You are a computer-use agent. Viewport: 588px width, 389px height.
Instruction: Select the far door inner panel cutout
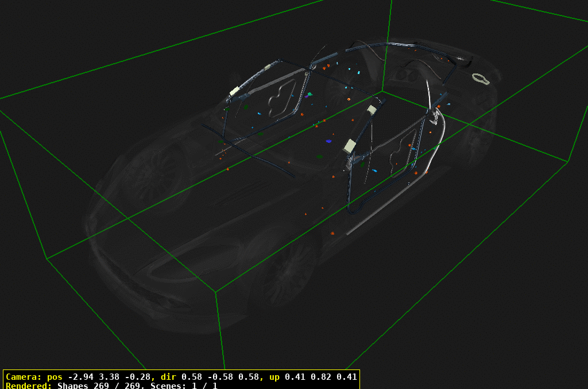pos(280,96)
